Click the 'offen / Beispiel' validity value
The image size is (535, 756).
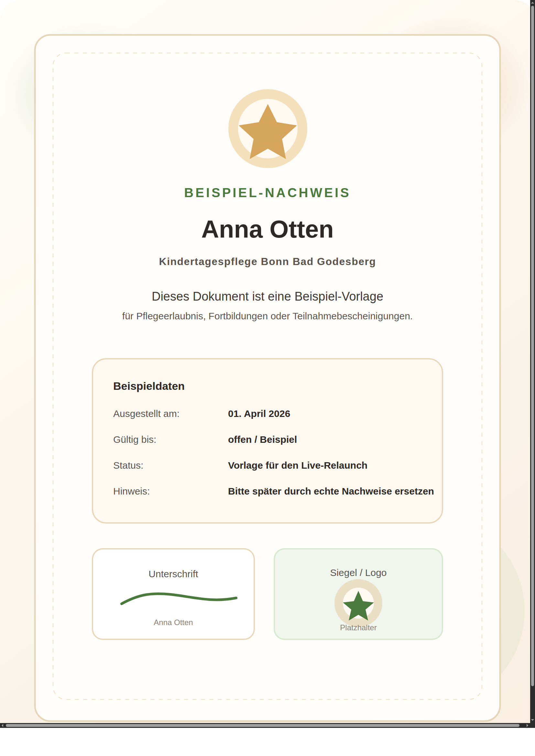coord(262,440)
